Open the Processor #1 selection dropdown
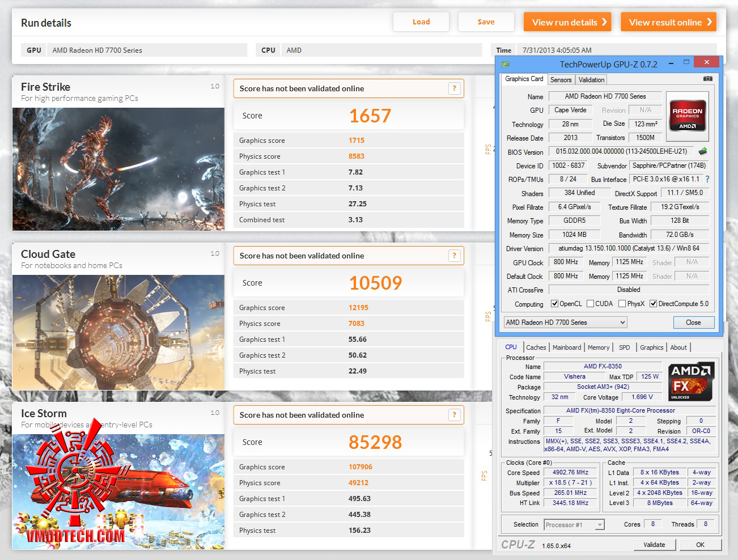 574,525
